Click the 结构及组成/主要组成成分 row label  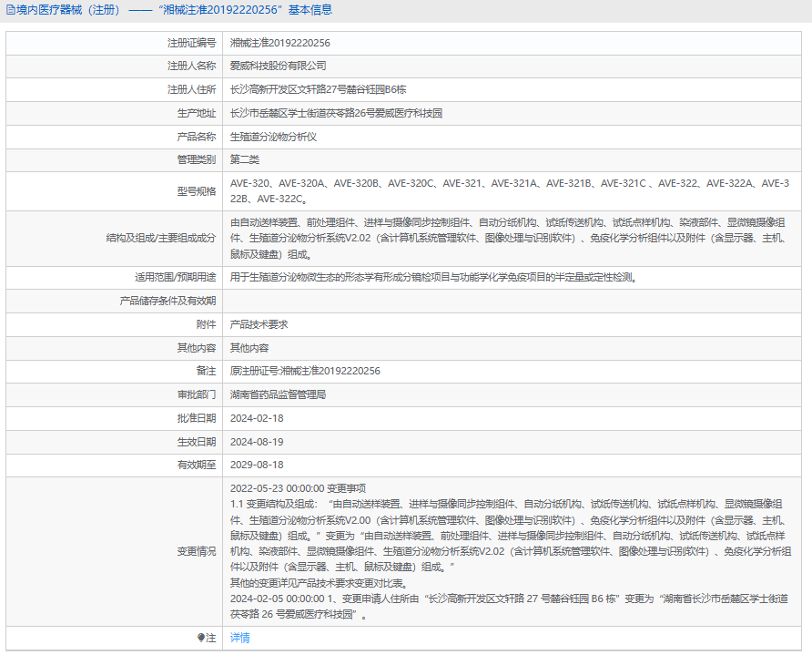[x=161, y=239]
